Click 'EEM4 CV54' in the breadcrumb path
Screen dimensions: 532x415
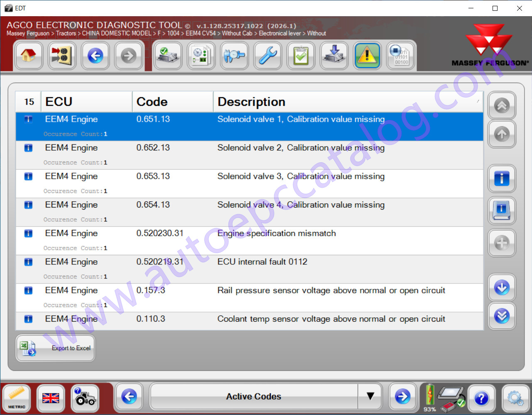click(x=201, y=33)
